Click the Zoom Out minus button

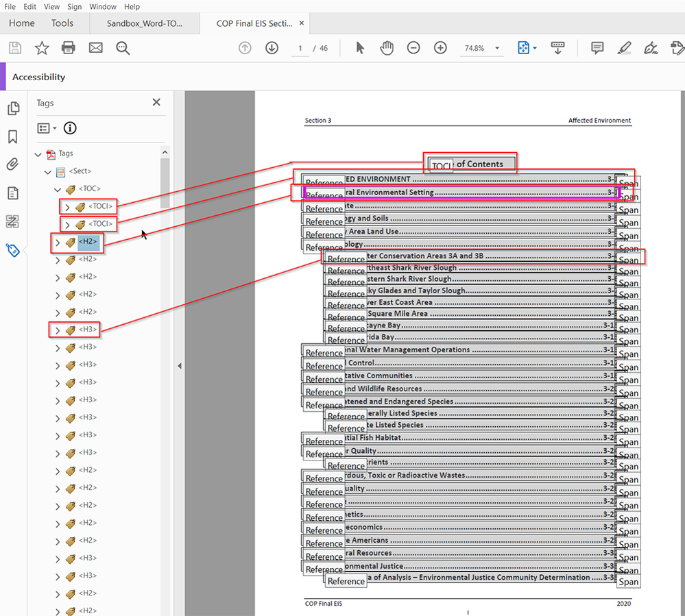point(413,48)
